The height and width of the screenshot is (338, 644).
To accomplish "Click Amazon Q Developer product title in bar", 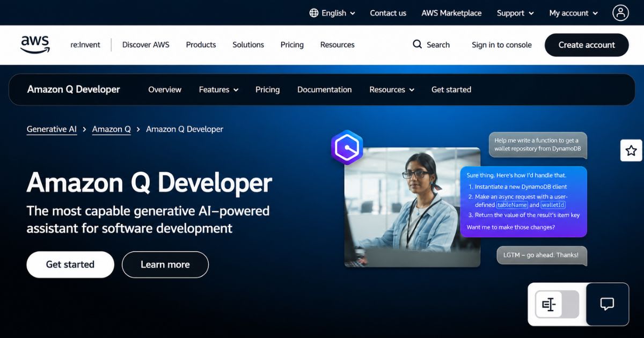I will (x=74, y=89).
